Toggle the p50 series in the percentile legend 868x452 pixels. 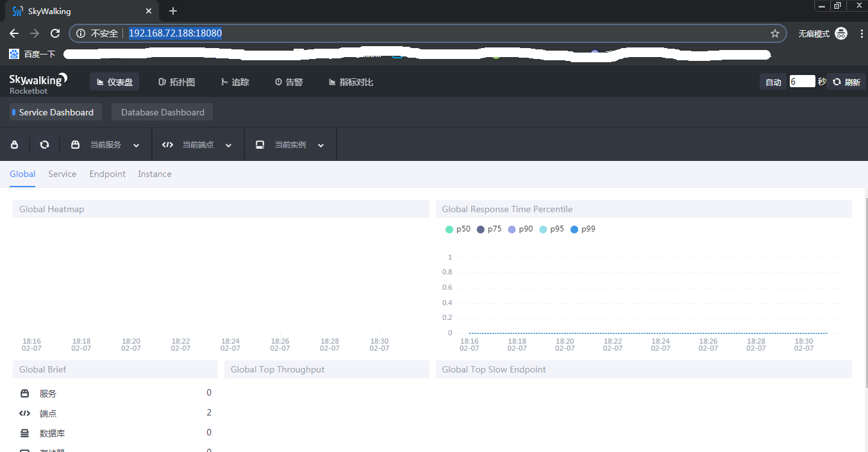click(457, 229)
